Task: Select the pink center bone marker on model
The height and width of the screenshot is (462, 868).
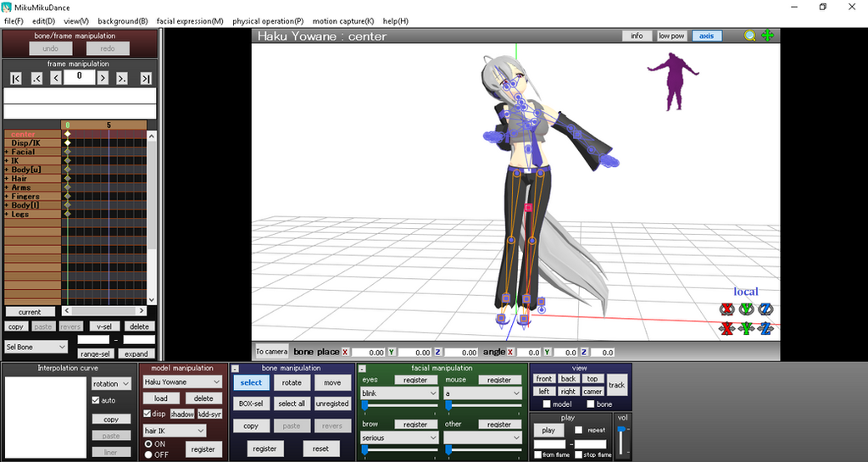Action: click(x=528, y=208)
